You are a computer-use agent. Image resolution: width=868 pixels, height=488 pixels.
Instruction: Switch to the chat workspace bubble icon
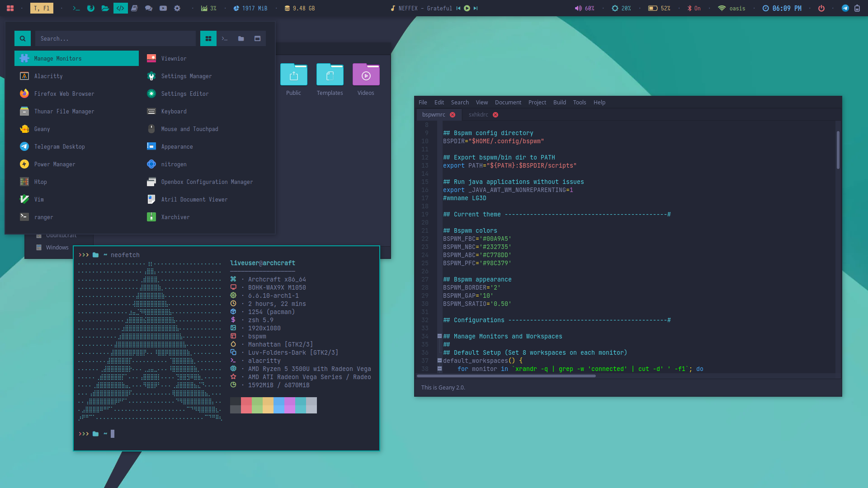click(148, 8)
